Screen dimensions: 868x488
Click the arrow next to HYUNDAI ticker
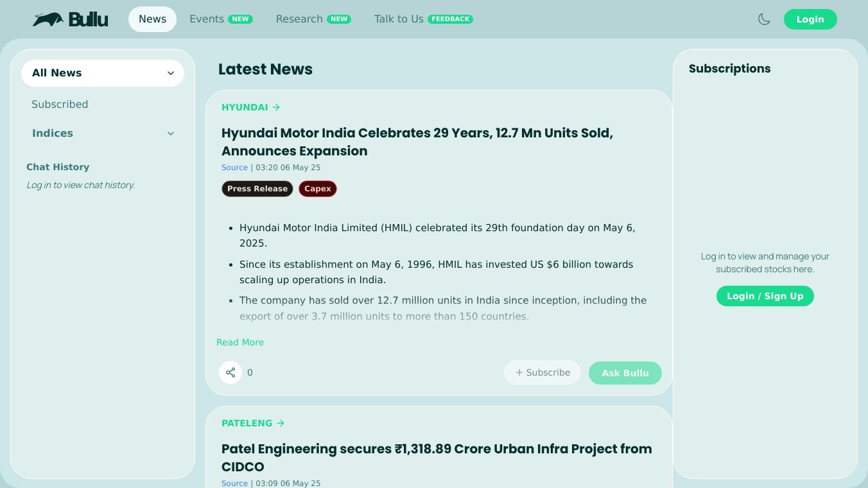[276, 107]
